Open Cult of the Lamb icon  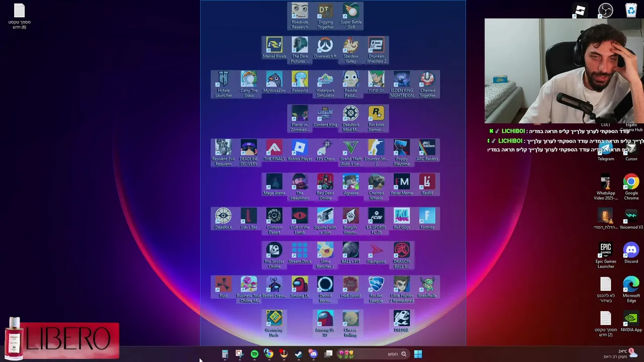coord(300,221)
